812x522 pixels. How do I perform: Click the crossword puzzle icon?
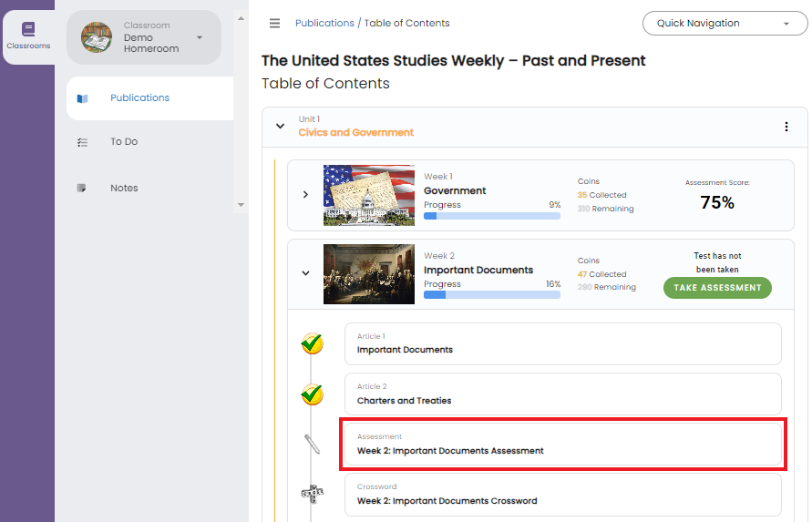click(x=312, y=494)
